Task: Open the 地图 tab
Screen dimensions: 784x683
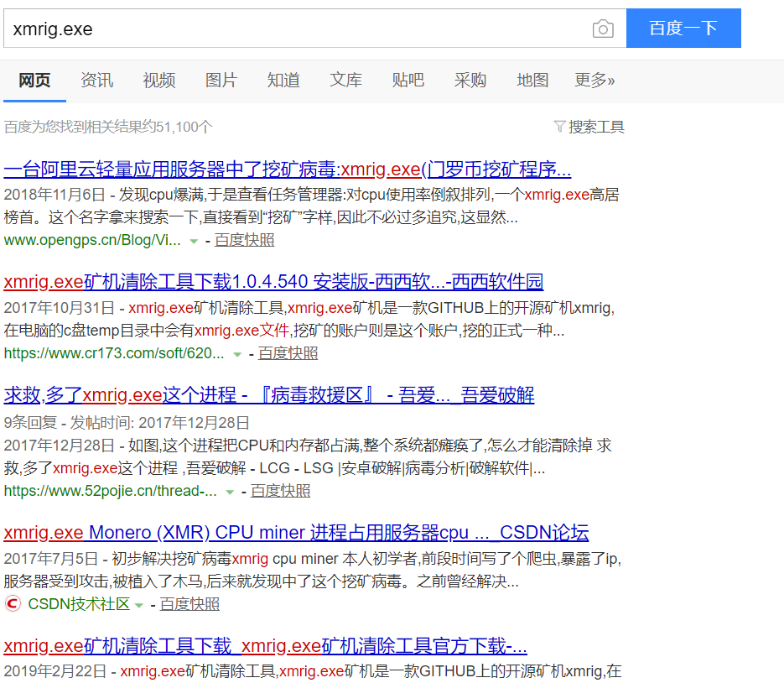Action: tap(532, 81)
